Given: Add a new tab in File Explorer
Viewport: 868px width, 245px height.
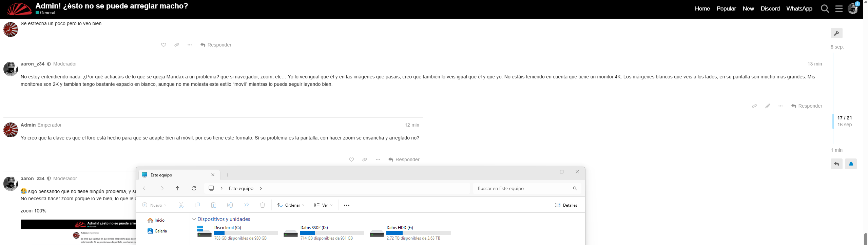Looking at the screenshot, I should (228, 175).
